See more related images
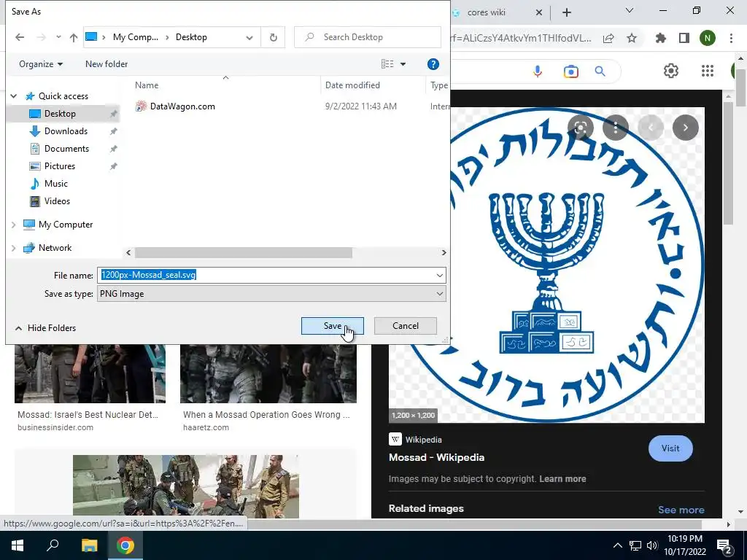The height and width of the screenshot is (560, 747). (681, 510)
